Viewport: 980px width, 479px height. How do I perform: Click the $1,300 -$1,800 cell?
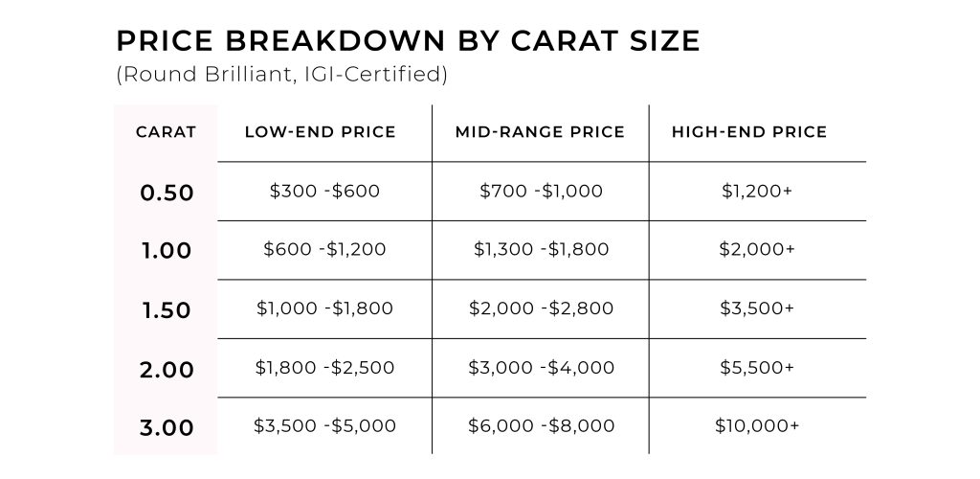[541, 249]
